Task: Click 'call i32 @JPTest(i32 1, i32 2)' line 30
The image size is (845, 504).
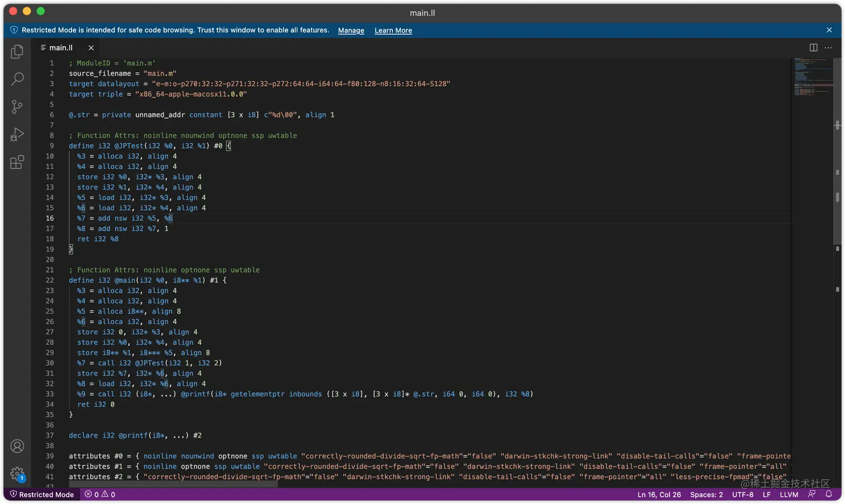Action: pyautogui.click(x=160, y=363)
